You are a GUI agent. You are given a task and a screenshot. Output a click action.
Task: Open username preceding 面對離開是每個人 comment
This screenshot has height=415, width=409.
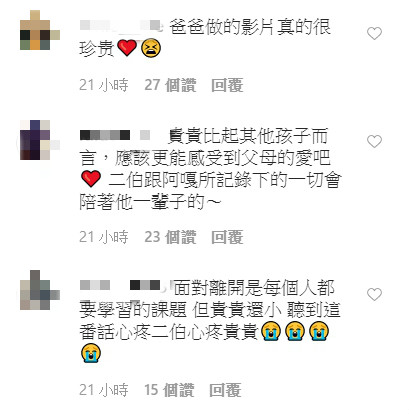tap(121, 285)
